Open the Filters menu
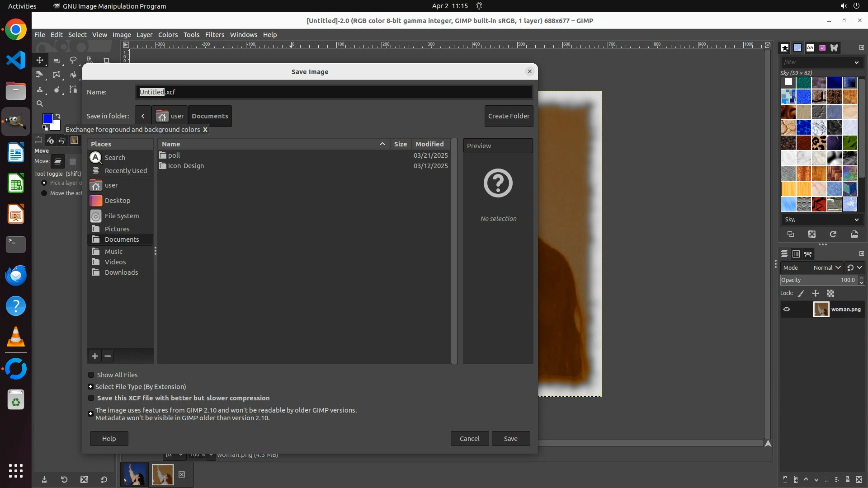Screen dimensions: 868x488 (214, 35)
